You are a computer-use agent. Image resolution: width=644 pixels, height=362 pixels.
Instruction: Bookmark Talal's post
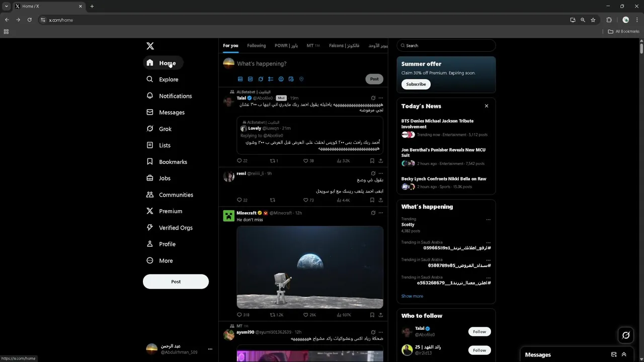[372, 161]
